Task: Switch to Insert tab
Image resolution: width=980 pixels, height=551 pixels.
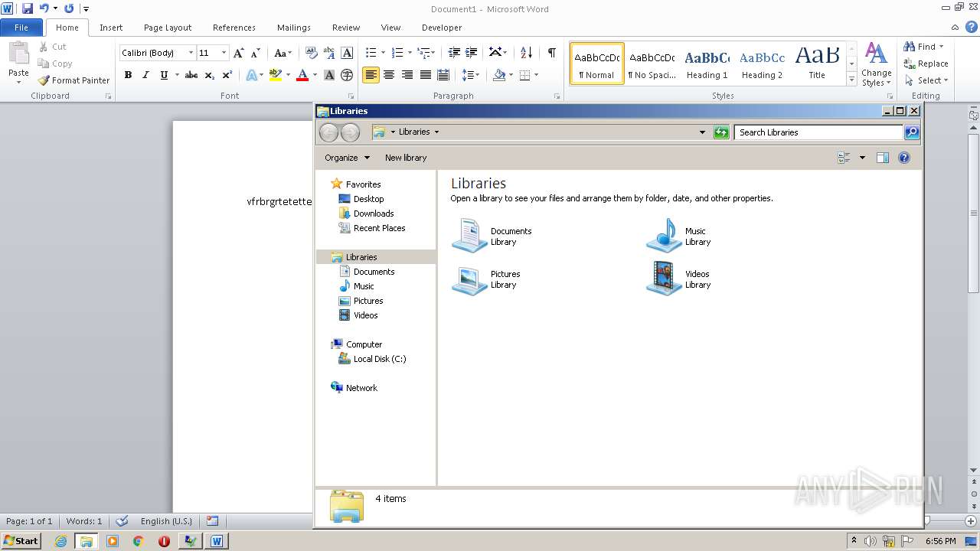Action: point(111,28)
